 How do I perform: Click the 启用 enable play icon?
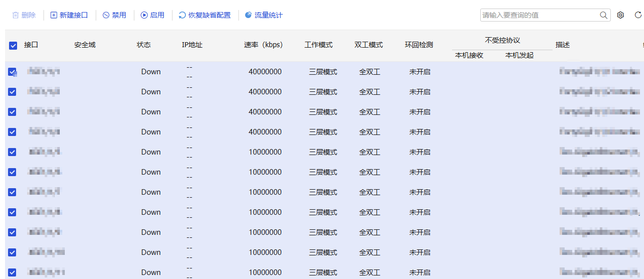pyautogui.click(x=144, y=15)
